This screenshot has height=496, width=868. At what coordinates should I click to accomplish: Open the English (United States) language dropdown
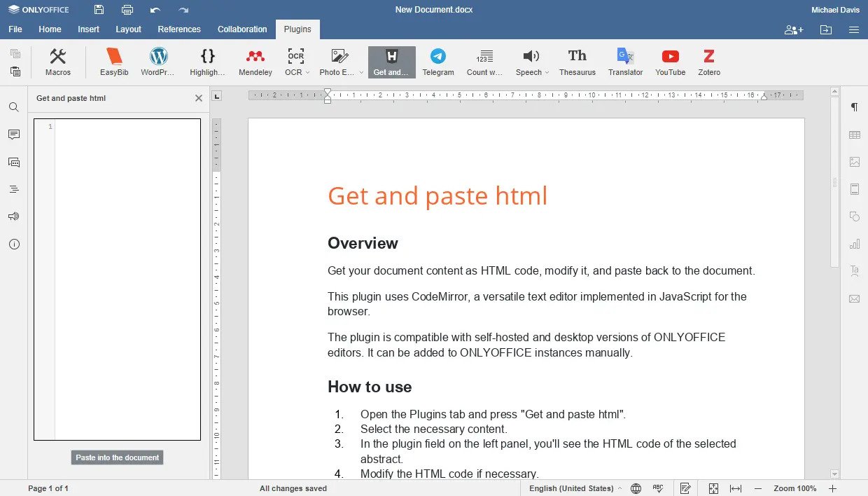click(x=575, y=488)
